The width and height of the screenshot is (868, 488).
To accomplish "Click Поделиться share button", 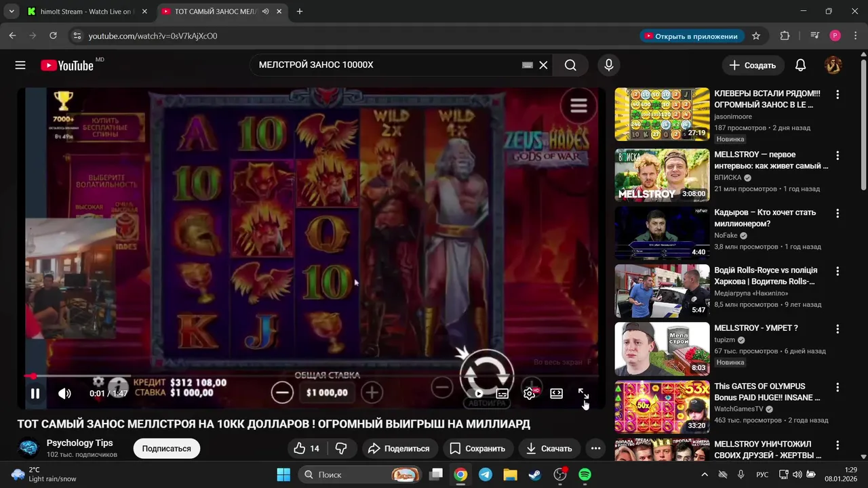I will pyautogui.click(x=399, y=449).
